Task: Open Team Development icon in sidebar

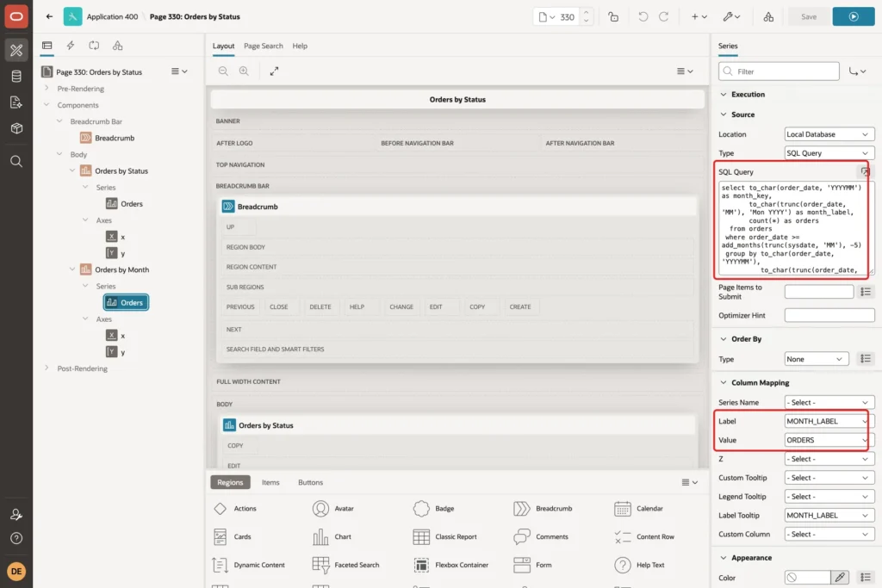Action: [x=16, y=102]
